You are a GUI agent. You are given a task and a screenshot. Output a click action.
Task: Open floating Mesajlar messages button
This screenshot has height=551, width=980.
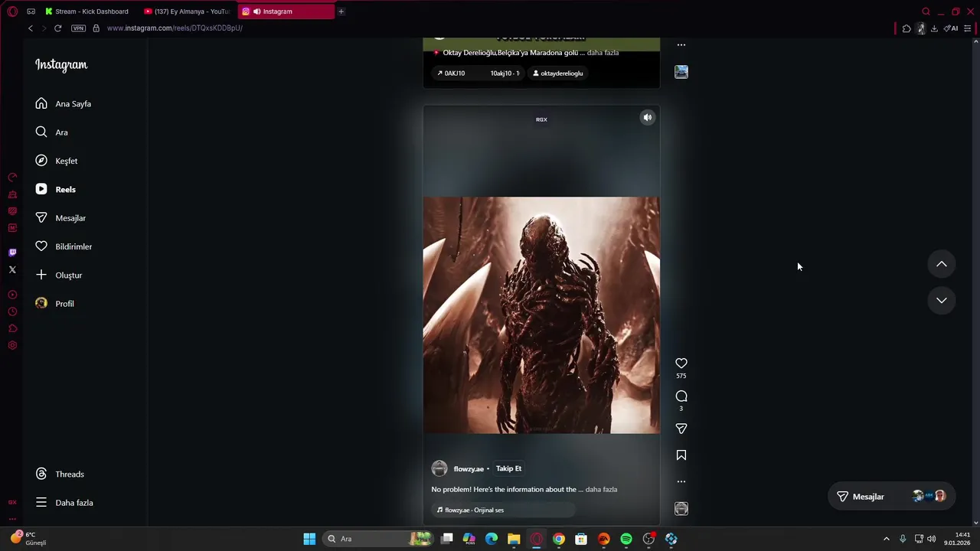(890, 497)
